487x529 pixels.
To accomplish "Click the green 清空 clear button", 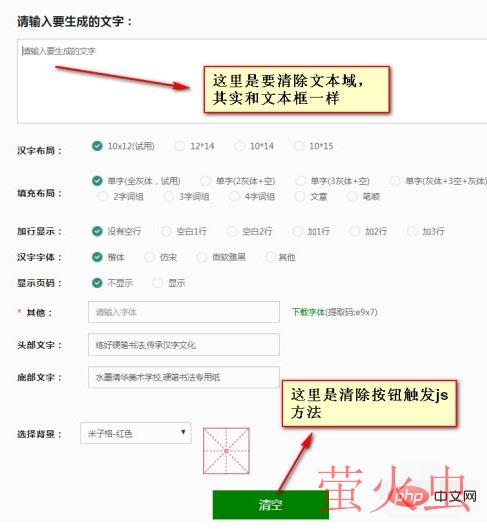I will (x=270, y=504).
